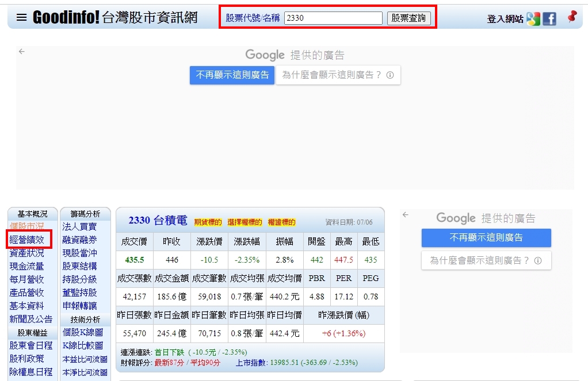This screenshot has width=588, height=381.
Task: Open 本淨比河流圖 link
Action: [x=85, y=372]
